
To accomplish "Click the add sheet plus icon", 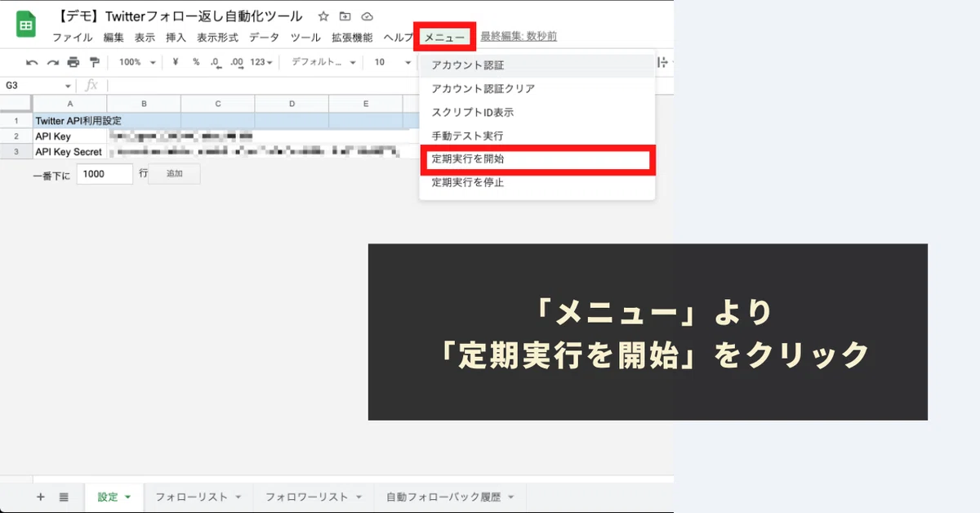I will (41, 497).
